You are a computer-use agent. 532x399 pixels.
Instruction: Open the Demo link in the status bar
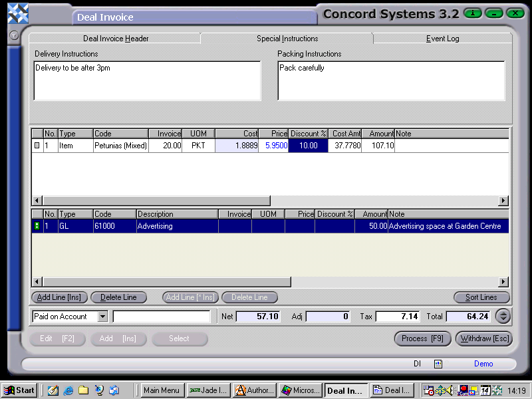click(483, 364)
